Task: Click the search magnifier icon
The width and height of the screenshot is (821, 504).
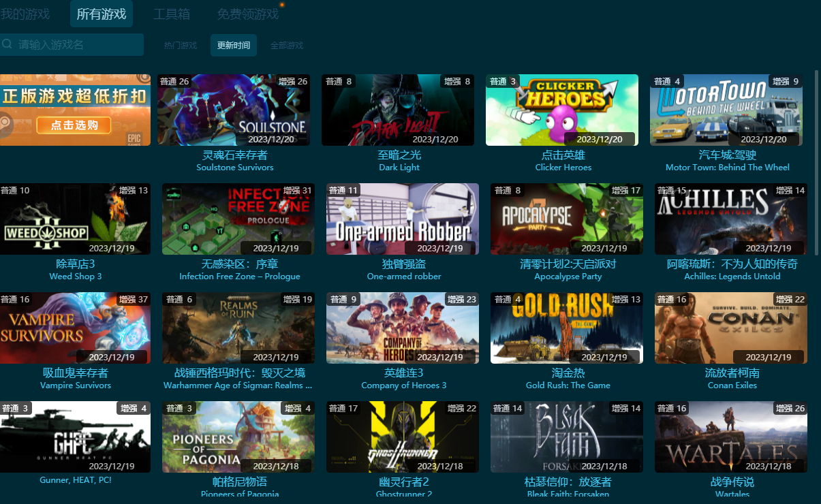Action: coord(7,44)
